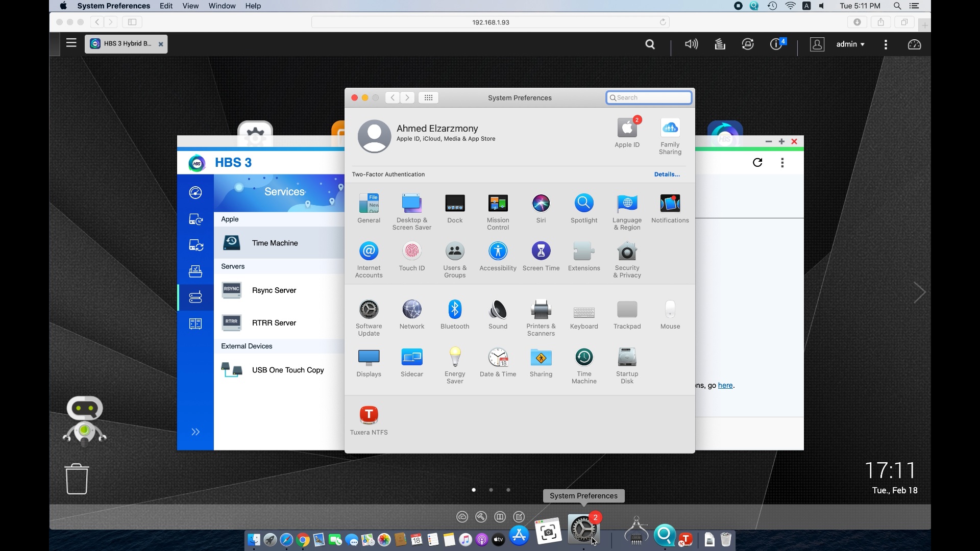Image resolution: width=980 pixels, height=551 pixels.
Task: Click the Two-Factor Authentication Details link
Action: 667,174
